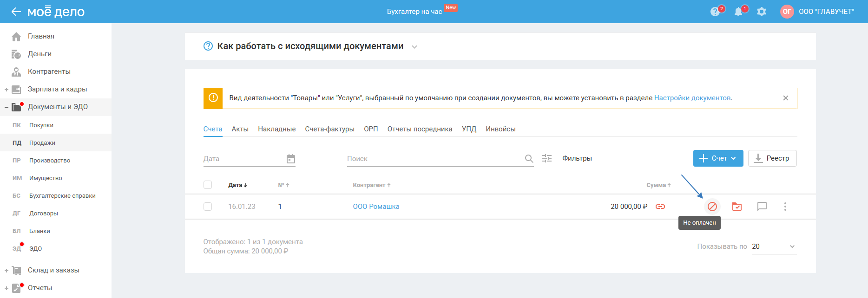Click the Фильтры label
The image size is (868, 298).
pyautogui.click(x=577, y=158)
